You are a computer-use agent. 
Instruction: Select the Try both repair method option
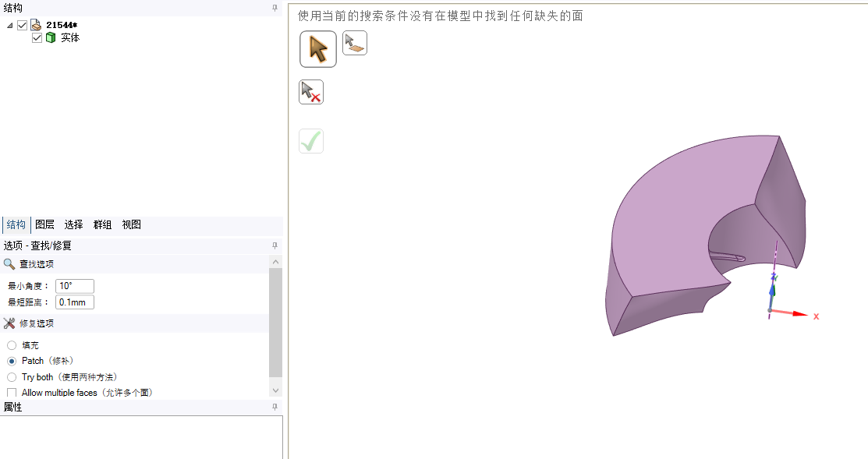(12, 377)
